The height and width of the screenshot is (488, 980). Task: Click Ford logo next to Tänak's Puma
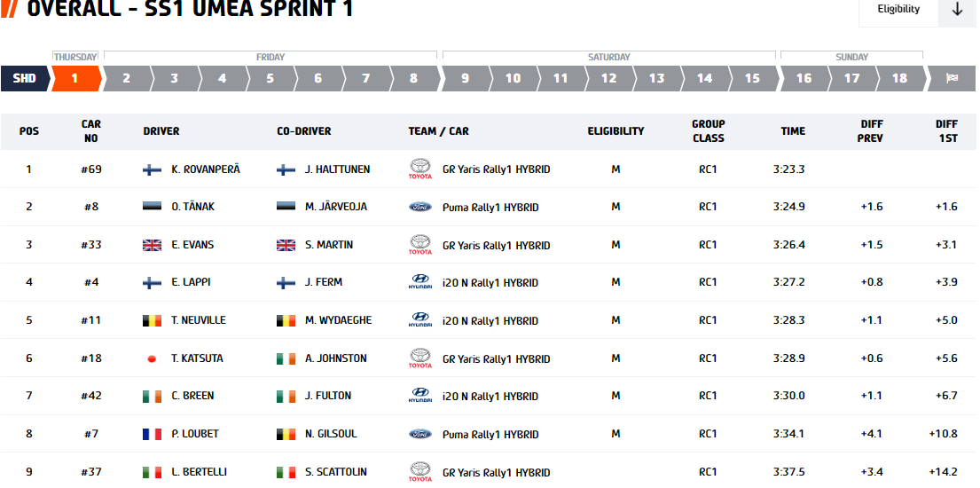click(420, 207)
